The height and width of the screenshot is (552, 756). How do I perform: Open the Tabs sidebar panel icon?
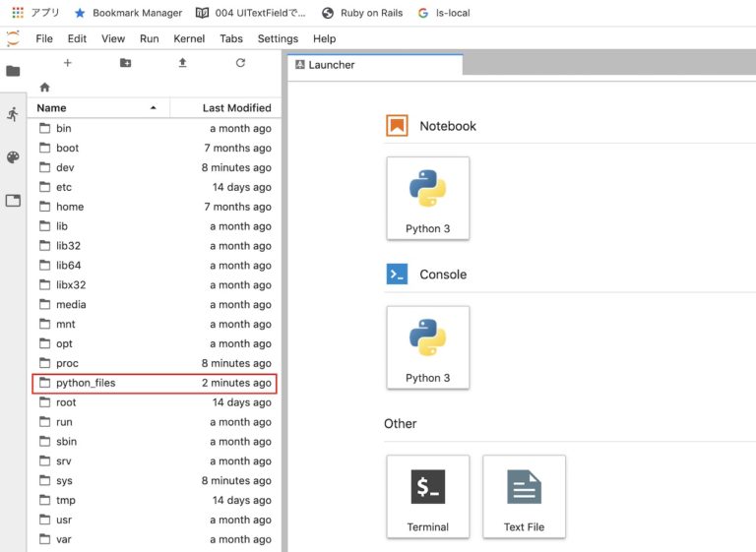[13, 201]
